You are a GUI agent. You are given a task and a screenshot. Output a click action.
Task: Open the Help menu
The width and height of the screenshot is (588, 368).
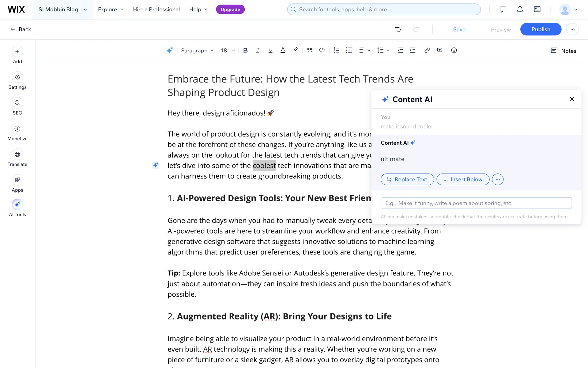198,9
